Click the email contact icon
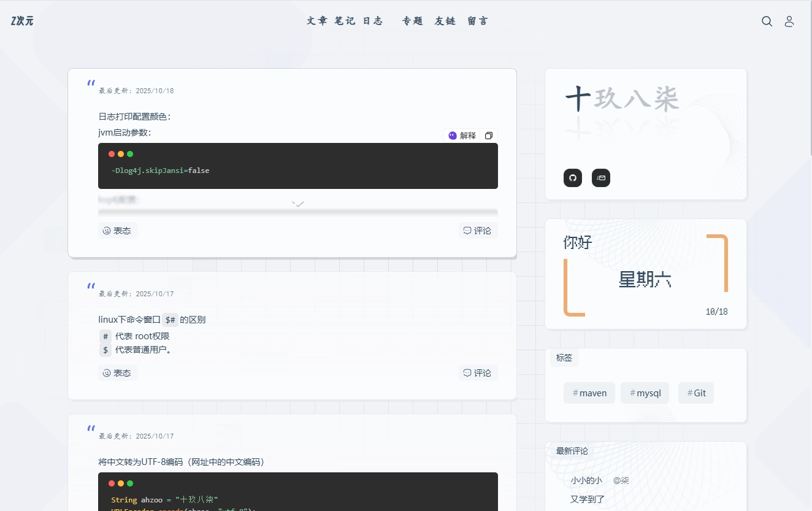Image resolution: width=812 pixels, height=511 pixels. (x=601, y=178)
